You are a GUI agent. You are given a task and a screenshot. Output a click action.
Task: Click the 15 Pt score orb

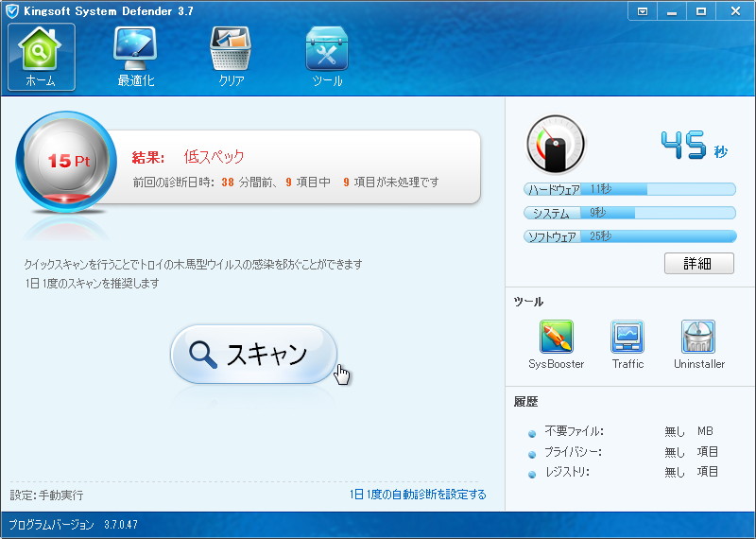[66, 162]
